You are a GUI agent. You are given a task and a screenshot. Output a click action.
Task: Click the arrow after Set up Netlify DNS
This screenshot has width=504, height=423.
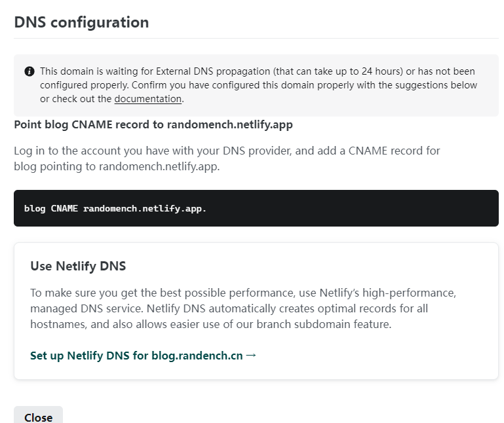(x=251, y=356)
